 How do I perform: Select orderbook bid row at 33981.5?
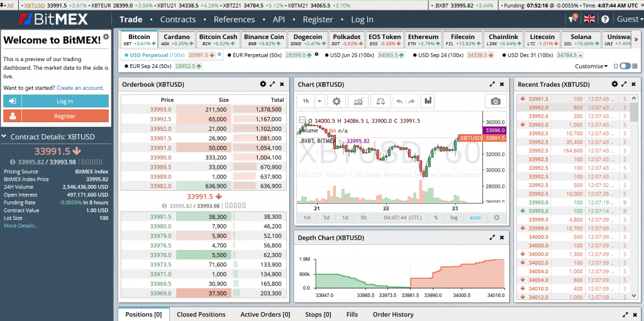pyautogui.click(x=203, y=217)
